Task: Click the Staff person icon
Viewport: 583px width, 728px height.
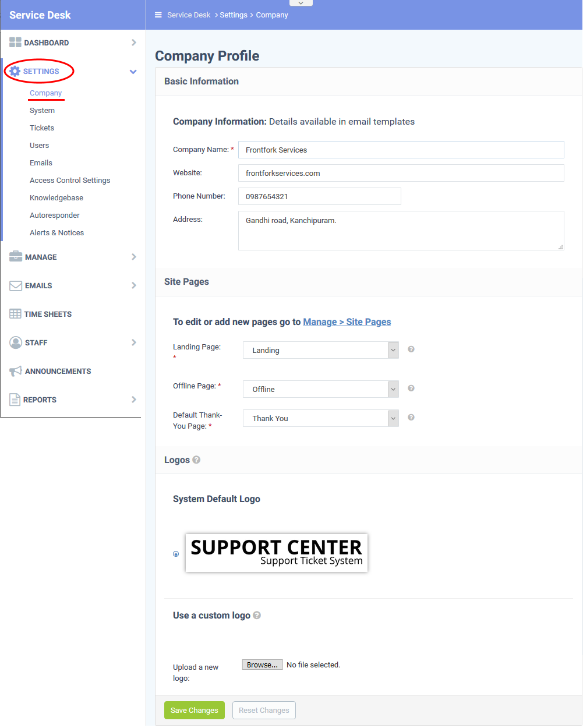Action: (x=16, y=342)
